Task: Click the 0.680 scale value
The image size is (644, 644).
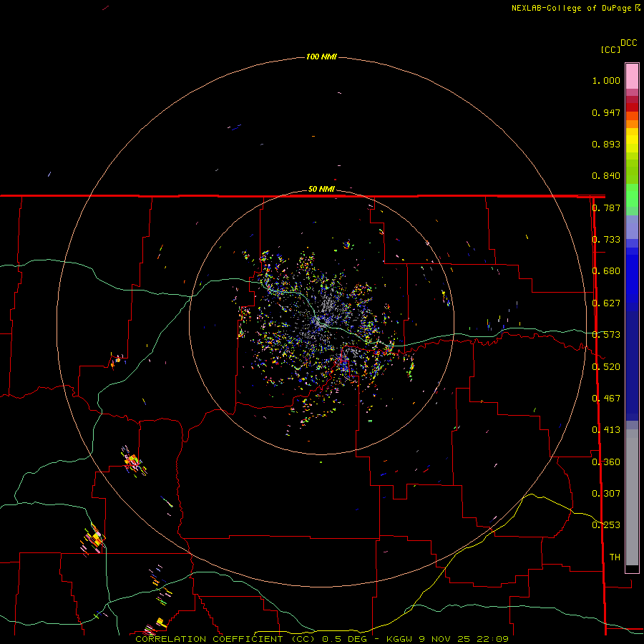Action: (x=606, y=271)
